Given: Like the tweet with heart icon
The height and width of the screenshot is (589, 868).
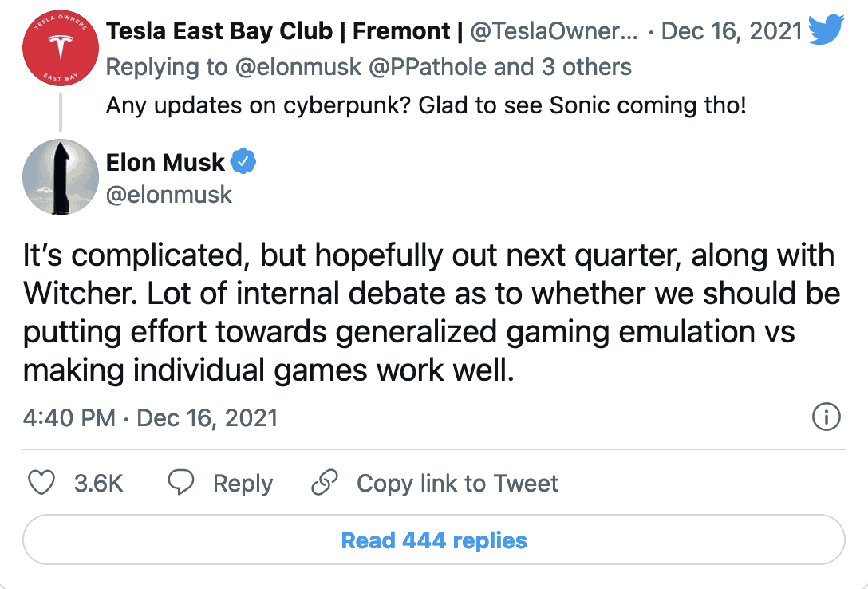Looking at the screenshot, I should [x=41, y=483].
